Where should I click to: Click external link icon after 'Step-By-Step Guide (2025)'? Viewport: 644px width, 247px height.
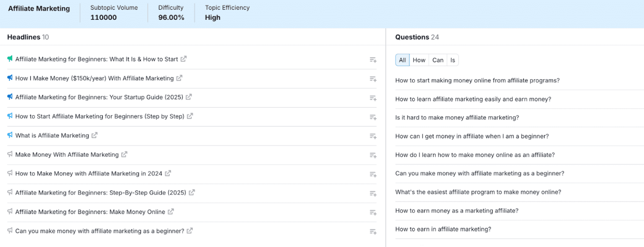pos(192,192)
